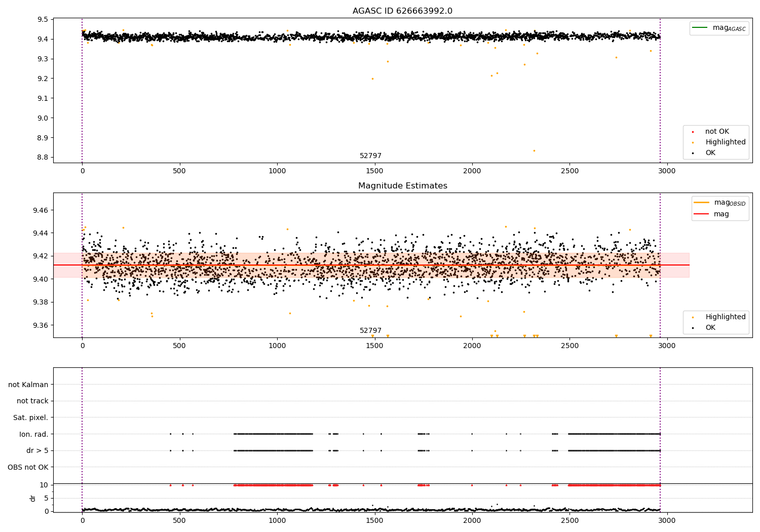Click the 'Ion. rad.' axis label

34,434
